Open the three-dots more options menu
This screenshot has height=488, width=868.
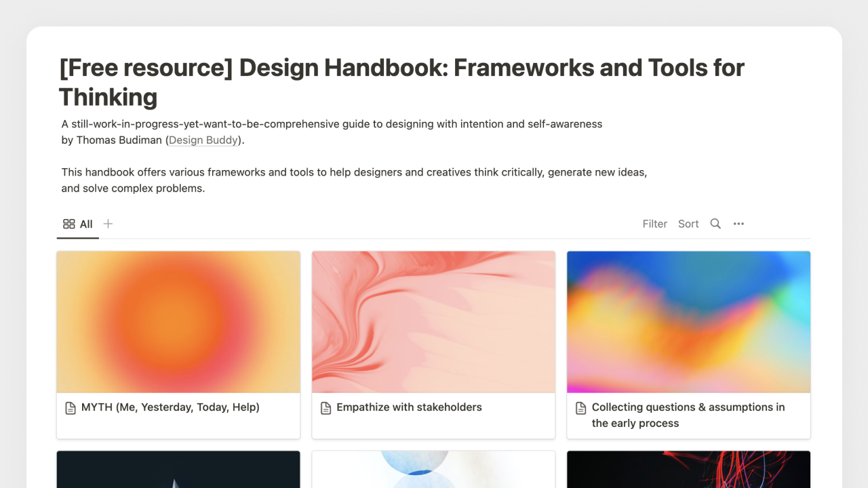(x=738, y=224)
